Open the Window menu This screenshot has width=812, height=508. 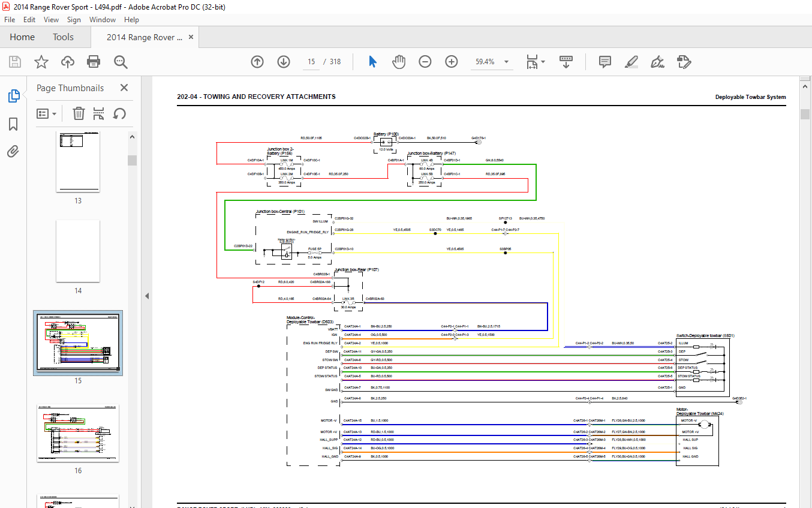click(x=103, y=20)
